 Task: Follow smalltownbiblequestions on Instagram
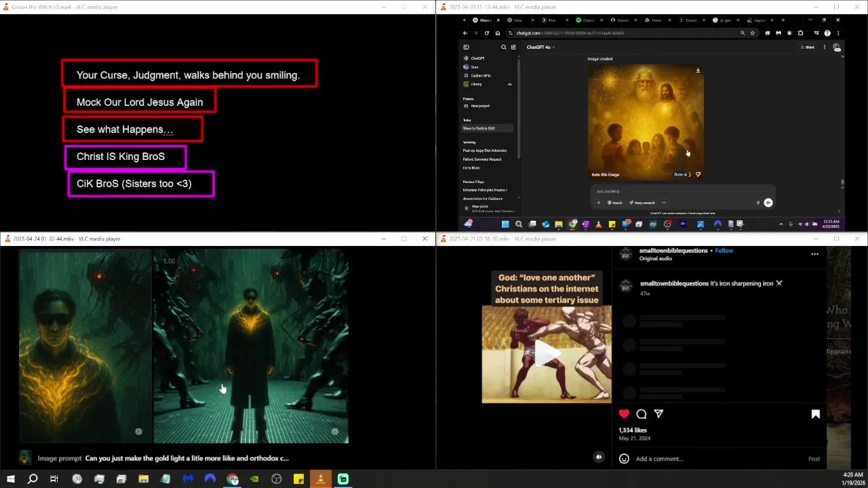point(724,251)
